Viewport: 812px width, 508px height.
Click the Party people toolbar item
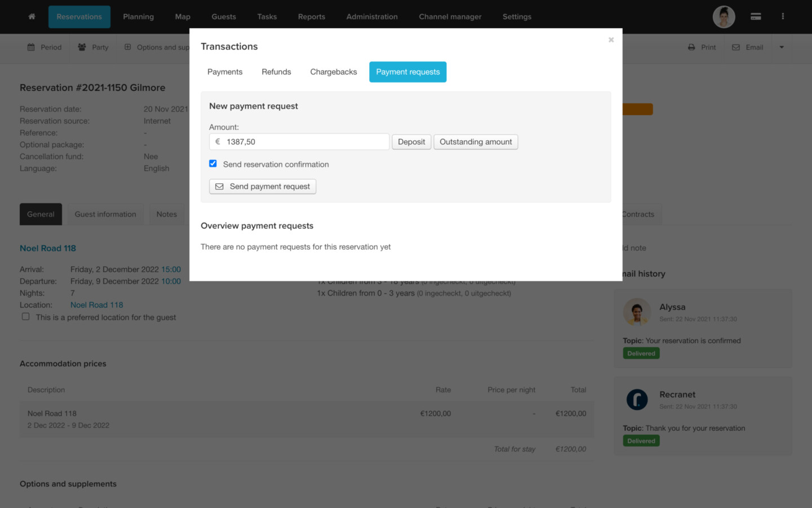coord(93,47)
